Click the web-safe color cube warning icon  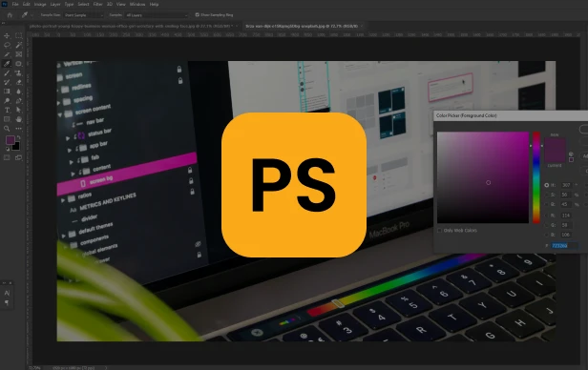tap(571, 154)
